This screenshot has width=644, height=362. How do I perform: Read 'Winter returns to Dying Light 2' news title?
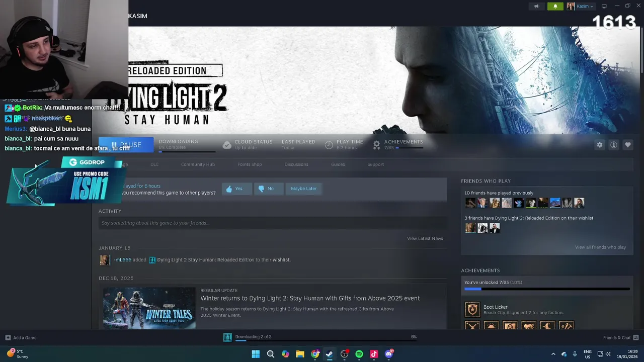(x=310, y=298)
